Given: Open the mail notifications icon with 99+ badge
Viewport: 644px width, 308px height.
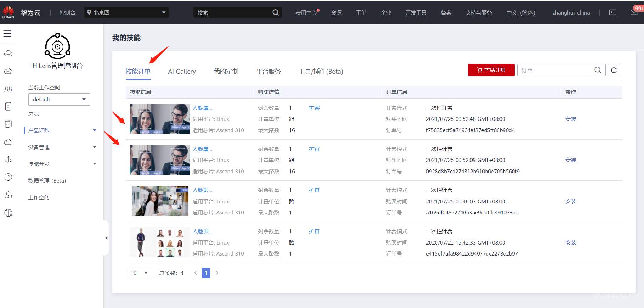Looking at the screenshot, I should click(x=634, y=12).
